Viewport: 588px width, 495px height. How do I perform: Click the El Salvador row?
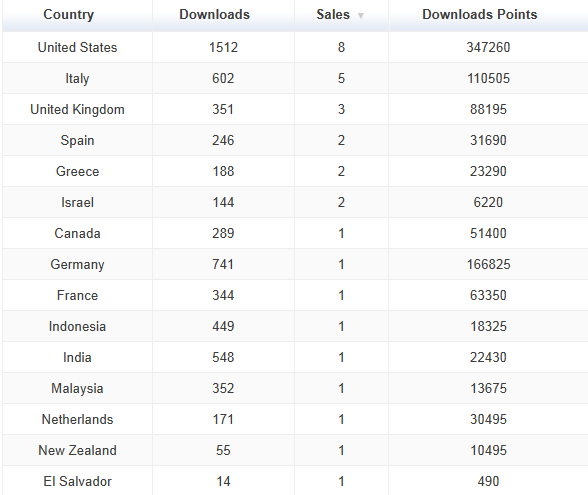[x=295, y=481]
